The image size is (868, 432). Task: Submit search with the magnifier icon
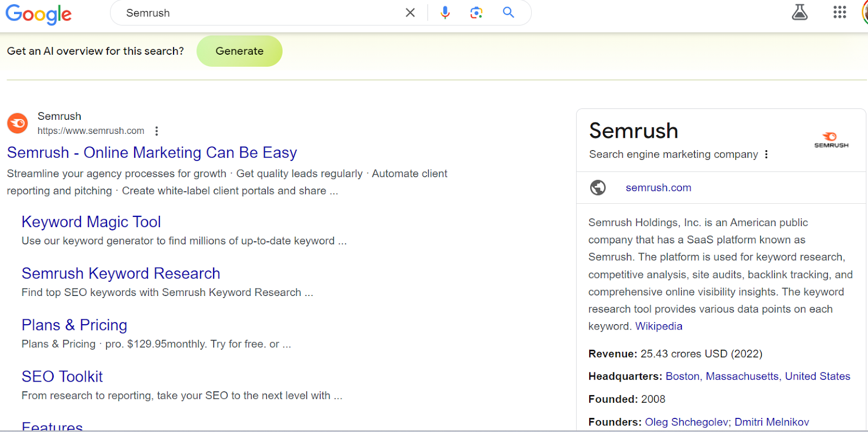(508, 12)
